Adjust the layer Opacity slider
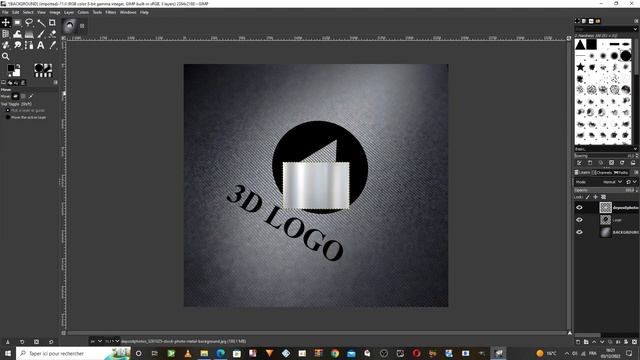 [x=606, y=190]
